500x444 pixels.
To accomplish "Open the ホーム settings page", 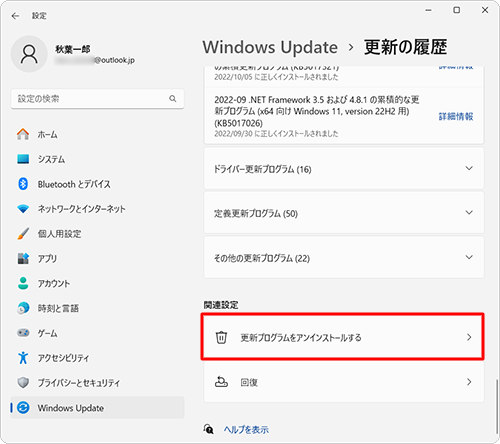I will point(97,134).
